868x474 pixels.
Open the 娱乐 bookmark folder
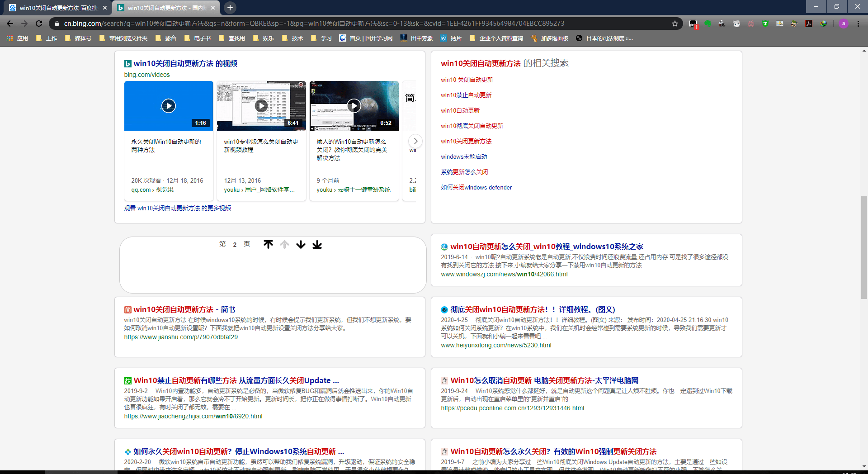[x=264, y=38]
